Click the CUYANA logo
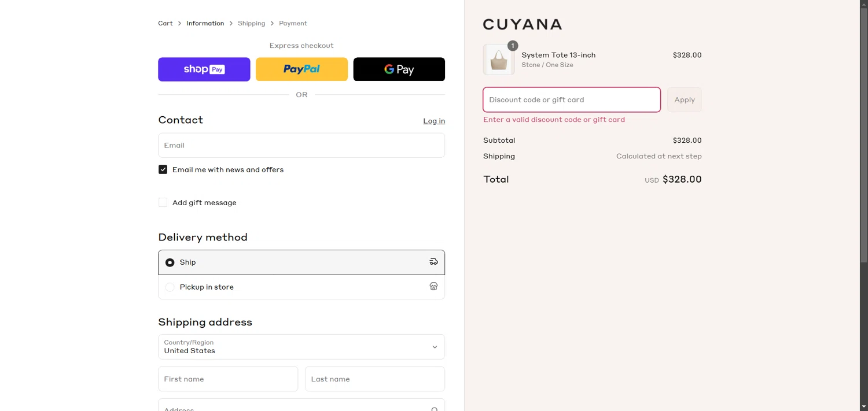The image size is (868, 411). 523,24
